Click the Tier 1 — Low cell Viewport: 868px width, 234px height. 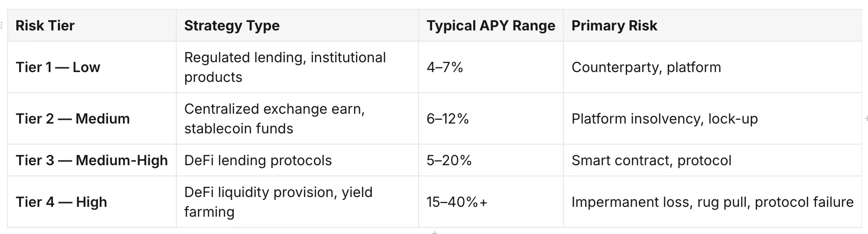(x=92, y=67)
